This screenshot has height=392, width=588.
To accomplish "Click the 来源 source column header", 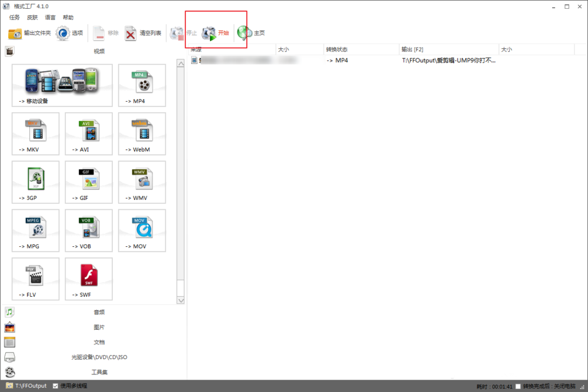I will (232, 49).
